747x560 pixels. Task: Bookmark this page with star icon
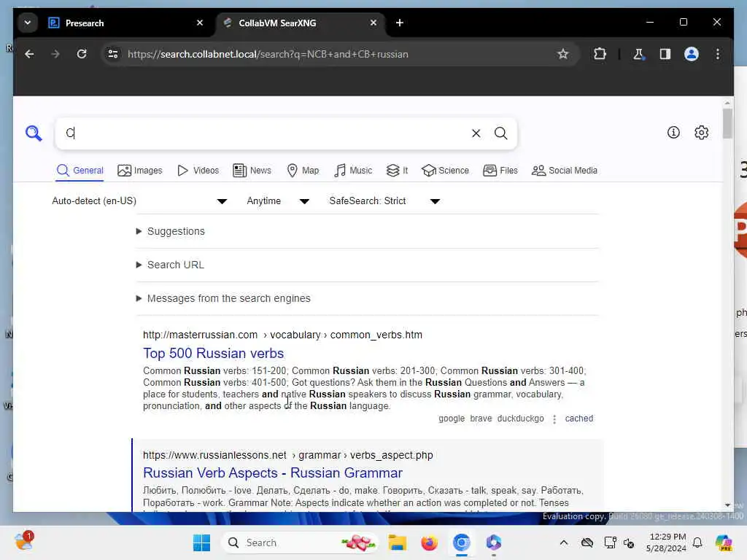(x=562, y=54)
